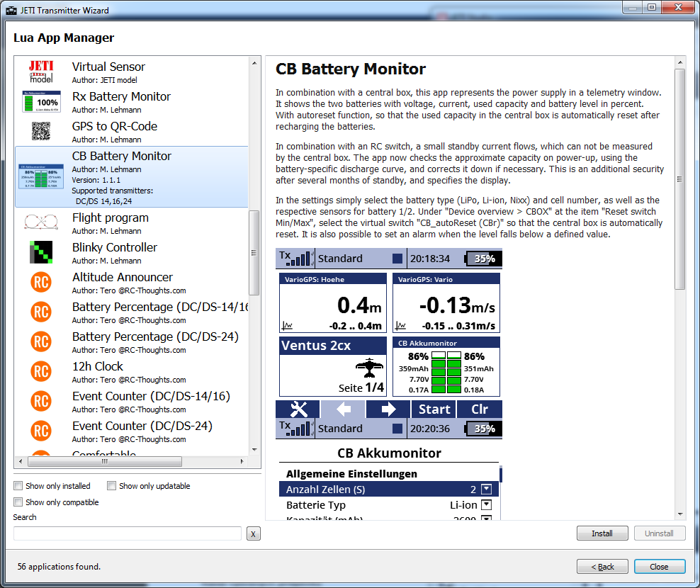This screenshot has width=700, height=588.
Task: Click the Install button
Action: 602,533
